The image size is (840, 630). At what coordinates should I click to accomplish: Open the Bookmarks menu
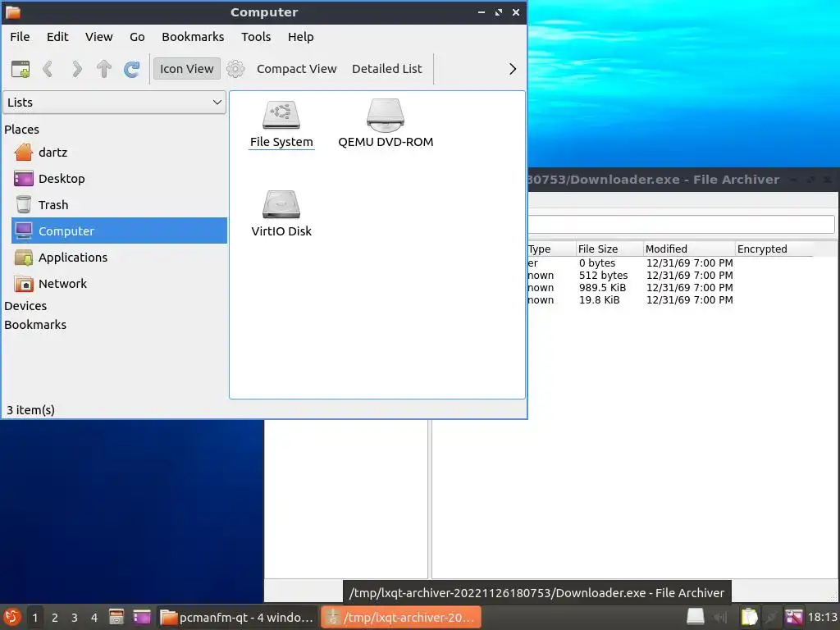coord(193,37)
